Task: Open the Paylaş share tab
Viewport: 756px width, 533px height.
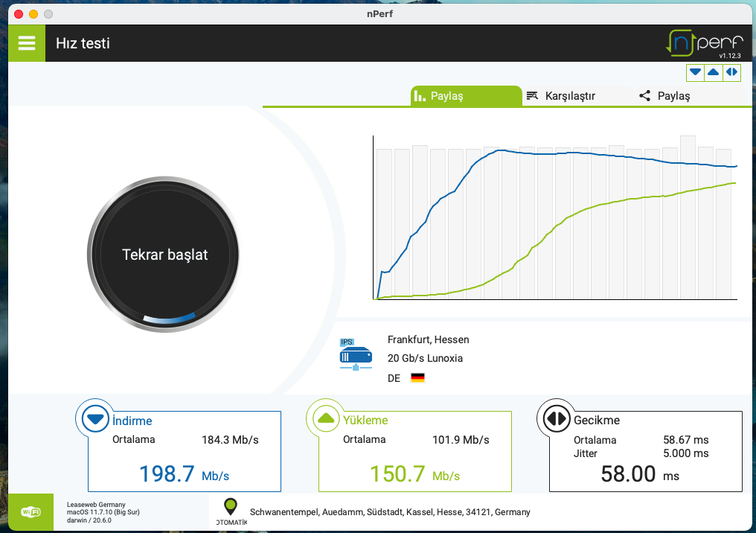Action: click(673, 96)
